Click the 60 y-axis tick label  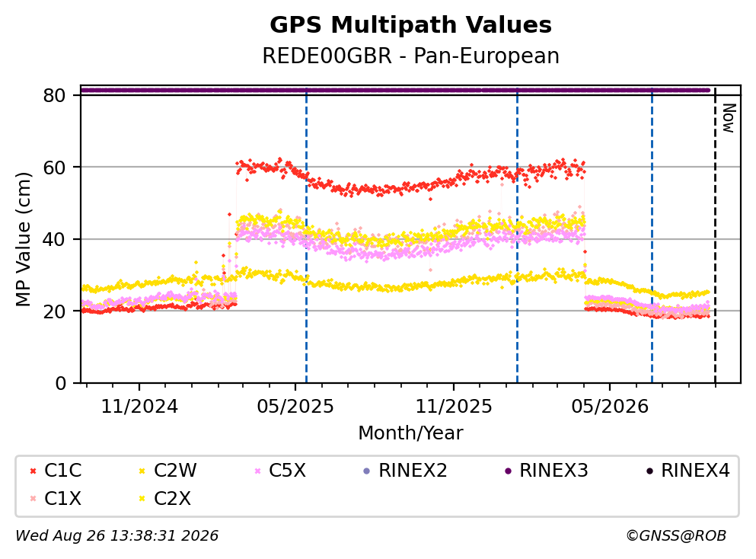tap(54, 168)
